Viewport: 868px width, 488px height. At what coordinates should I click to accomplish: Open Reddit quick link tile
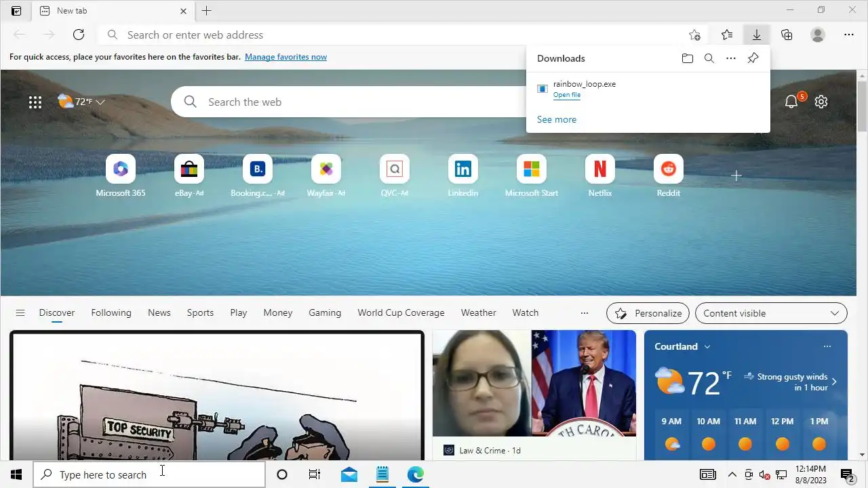pyautogui.click(x=669, y=176)
